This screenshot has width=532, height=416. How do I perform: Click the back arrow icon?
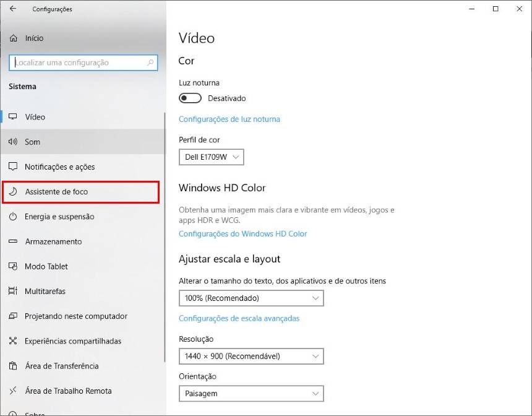pos(13,9)
